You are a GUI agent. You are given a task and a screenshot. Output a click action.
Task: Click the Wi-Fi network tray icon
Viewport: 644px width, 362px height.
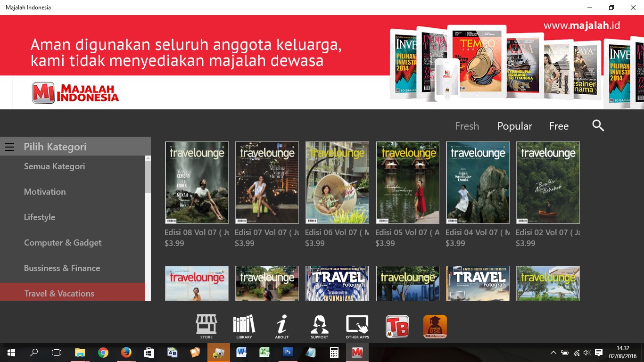576,353
